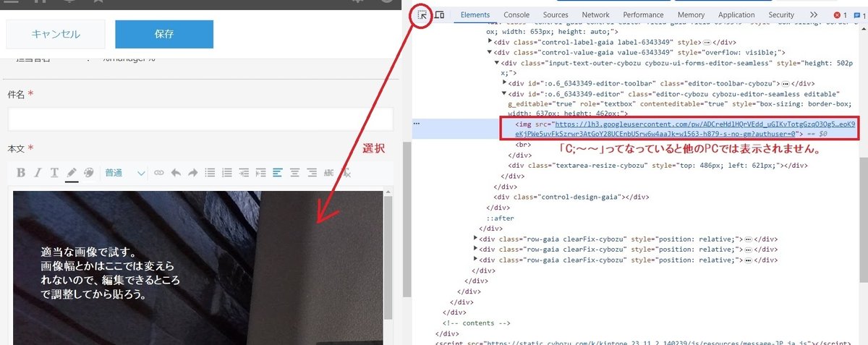The image size is (868, 345).
Task: Clear text formatting
Action: (x=346, y=173)
